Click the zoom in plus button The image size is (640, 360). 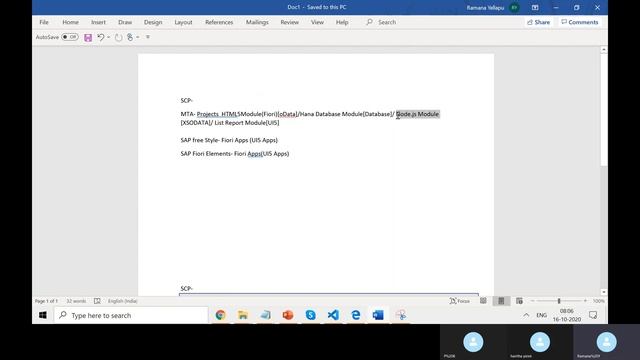coord(585,301)
